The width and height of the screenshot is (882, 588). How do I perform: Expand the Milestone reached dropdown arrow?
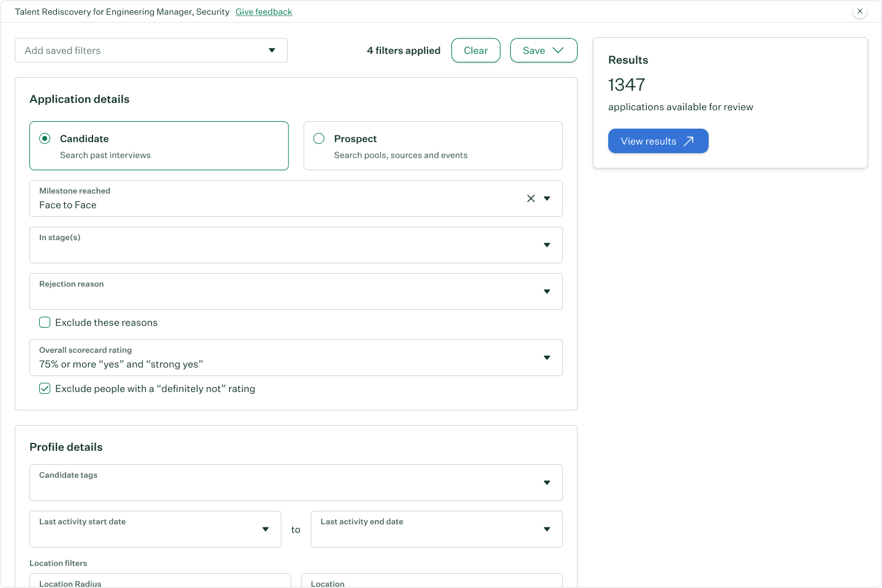(x=547, y=198)
